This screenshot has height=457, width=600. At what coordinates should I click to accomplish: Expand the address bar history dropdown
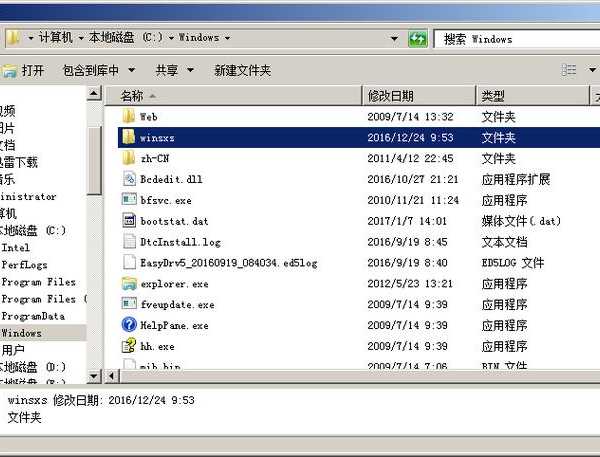tap(394, 39)
